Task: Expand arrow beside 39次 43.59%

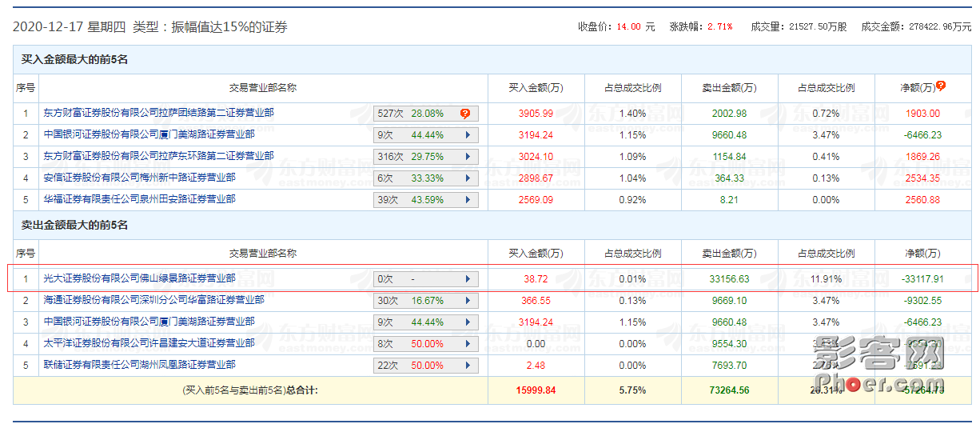Action: point(467,200)
